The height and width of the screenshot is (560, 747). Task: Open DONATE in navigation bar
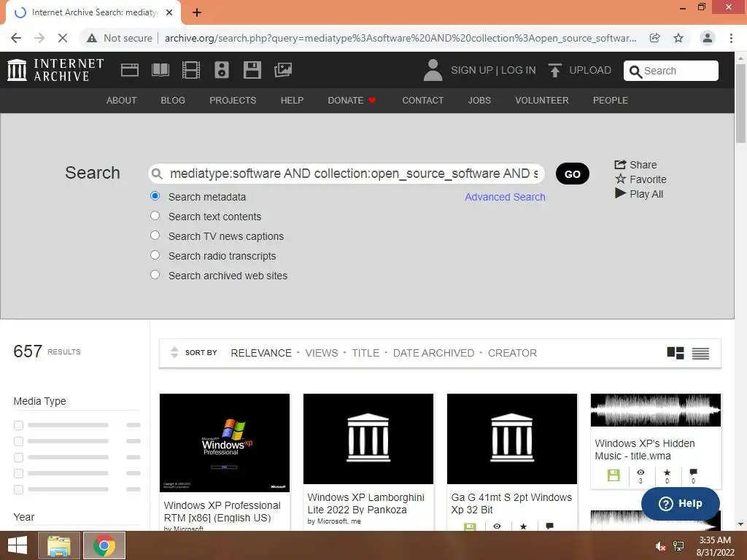(x=352, y=101)
